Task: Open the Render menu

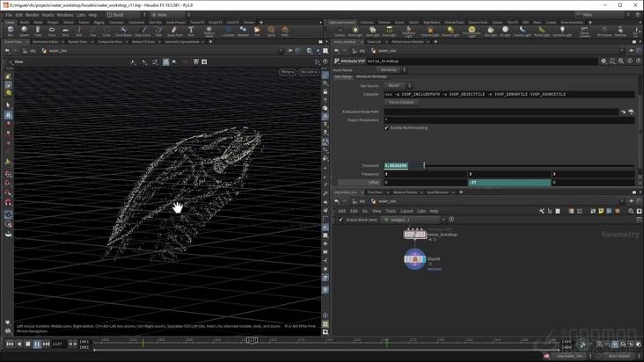Action: 32,15
